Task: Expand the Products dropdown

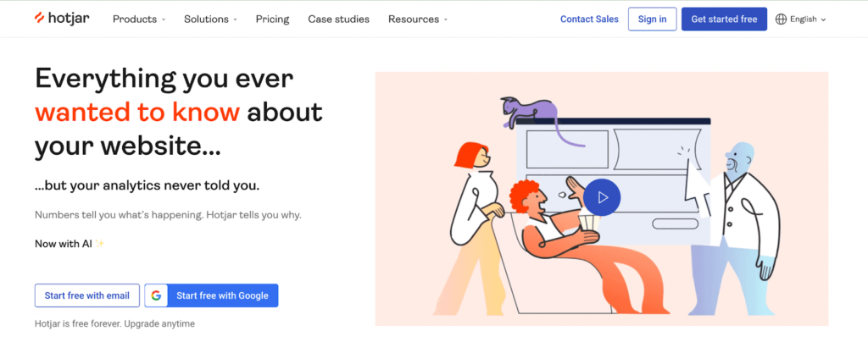Action: [139, 19]
